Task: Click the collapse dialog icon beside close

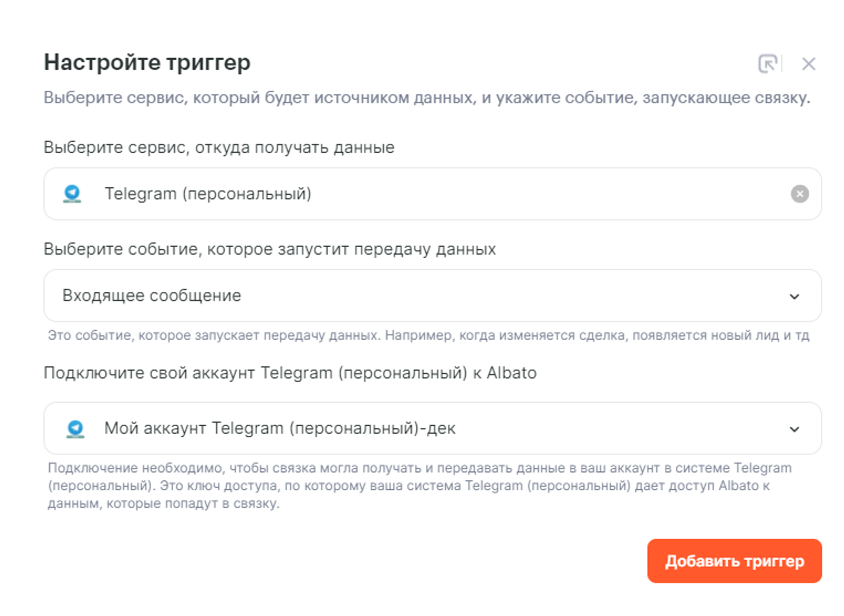Action: [767, 64]
